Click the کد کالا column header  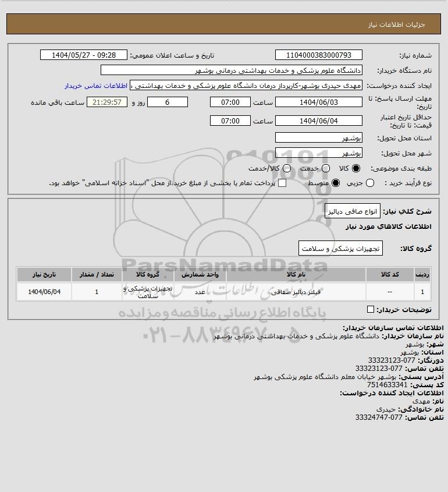pos(390,275)
